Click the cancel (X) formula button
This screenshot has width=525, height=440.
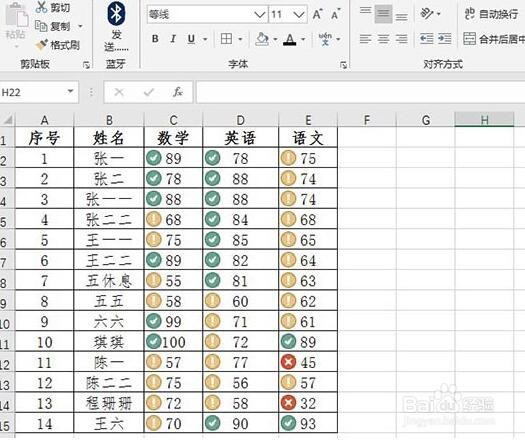point(119,92)
